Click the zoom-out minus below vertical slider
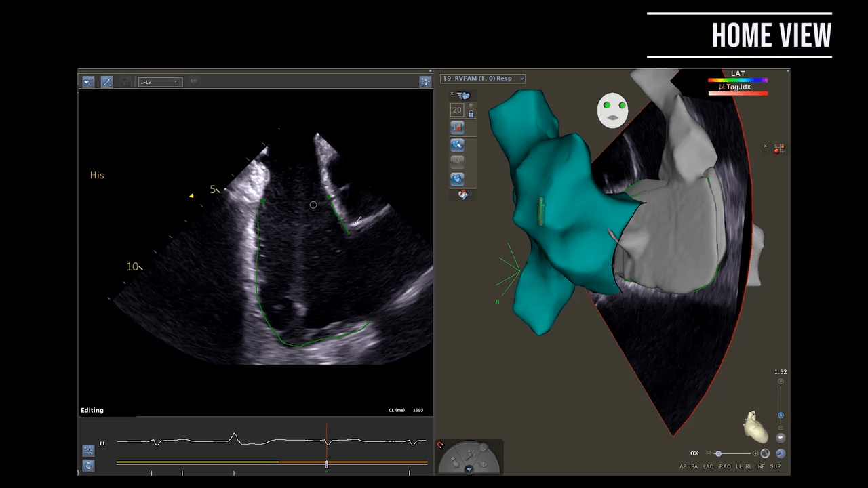 (781, 428)
